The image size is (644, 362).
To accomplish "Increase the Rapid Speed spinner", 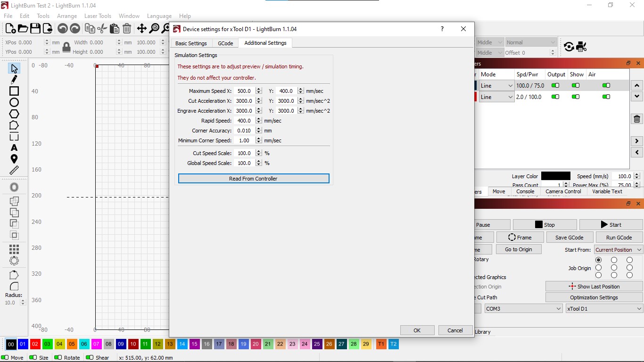I will tap(258, 119).
